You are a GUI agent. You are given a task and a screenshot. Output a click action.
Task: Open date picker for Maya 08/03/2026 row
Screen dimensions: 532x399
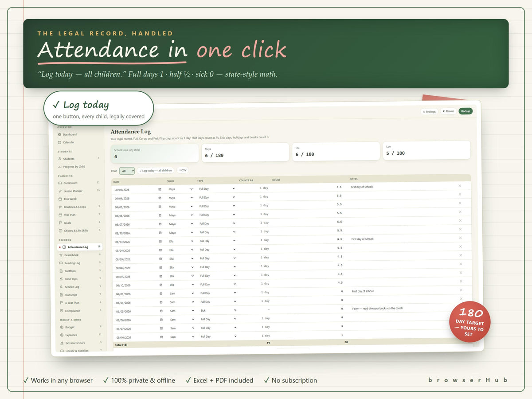coord(160,189)
